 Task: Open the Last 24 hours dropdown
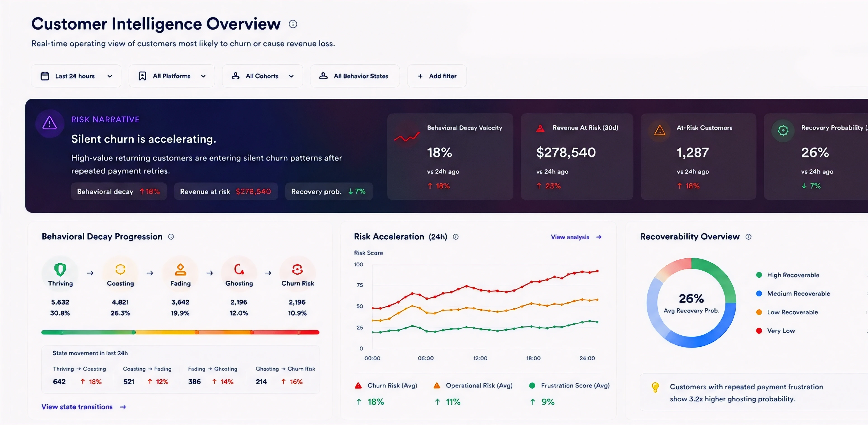pos(76,76)
